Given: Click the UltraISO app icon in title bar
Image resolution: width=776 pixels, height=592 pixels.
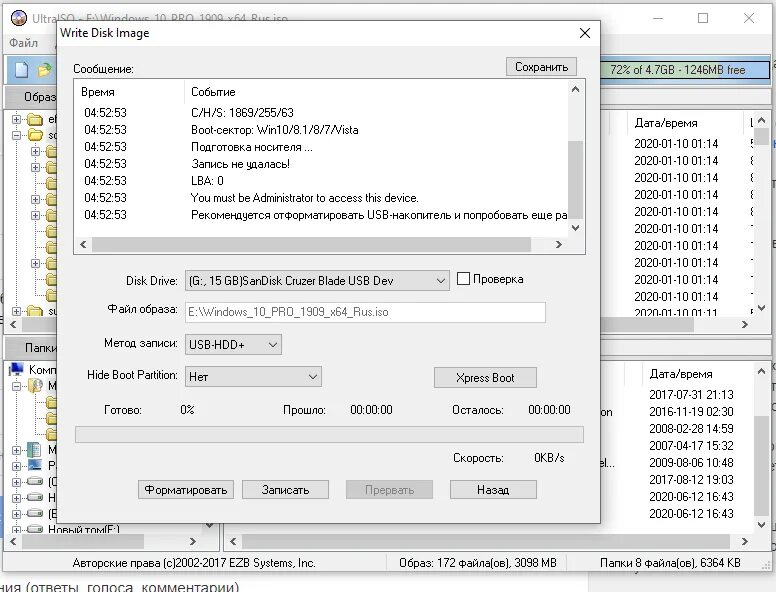Looking at the screenshot, I should [x=19, y=18].
